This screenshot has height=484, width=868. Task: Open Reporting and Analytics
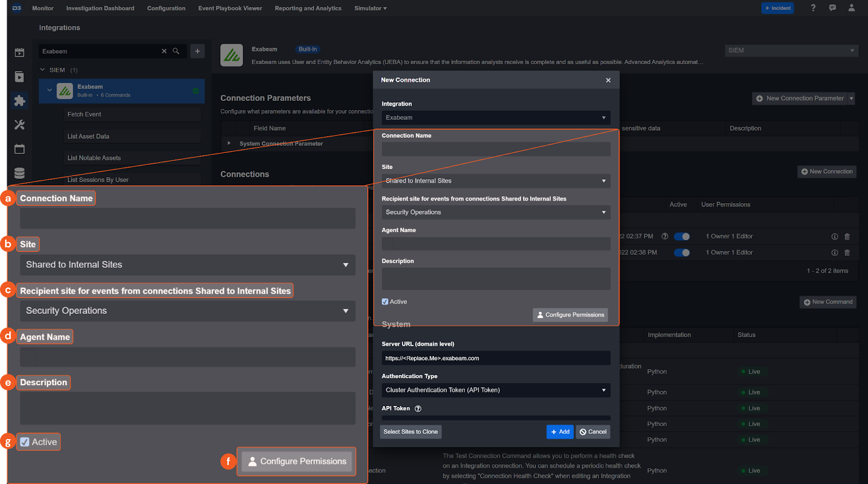(x=308, y=8)
